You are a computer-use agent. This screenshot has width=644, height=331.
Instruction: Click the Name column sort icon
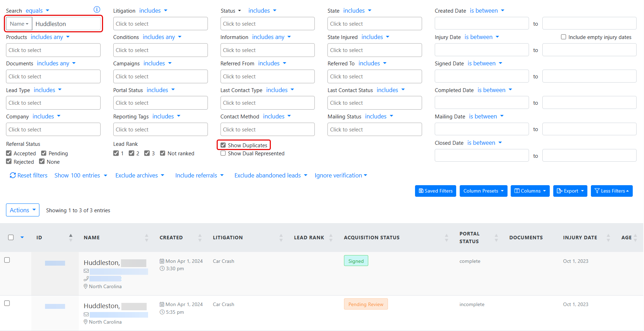point(147,238)
